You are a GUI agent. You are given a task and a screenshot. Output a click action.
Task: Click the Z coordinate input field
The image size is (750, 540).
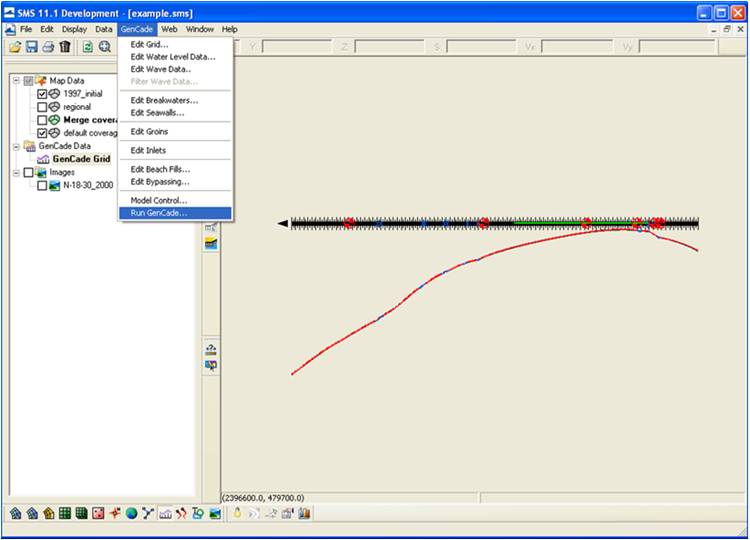pyautogui.click(x=389, y=47)
